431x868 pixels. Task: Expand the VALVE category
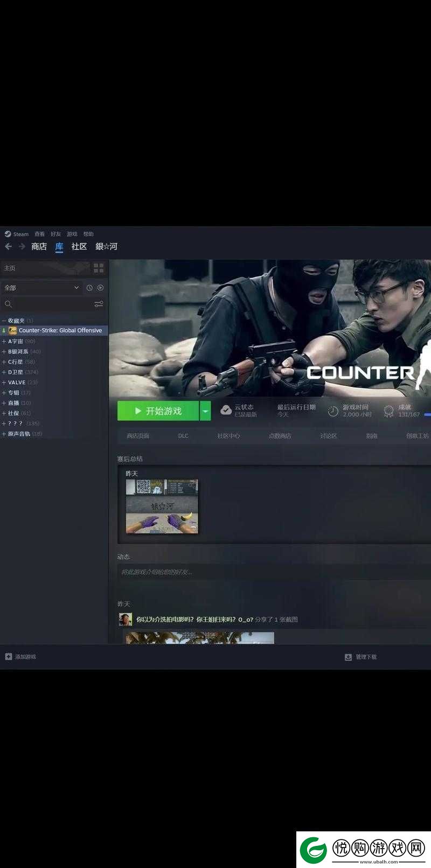tap(4, 382)
